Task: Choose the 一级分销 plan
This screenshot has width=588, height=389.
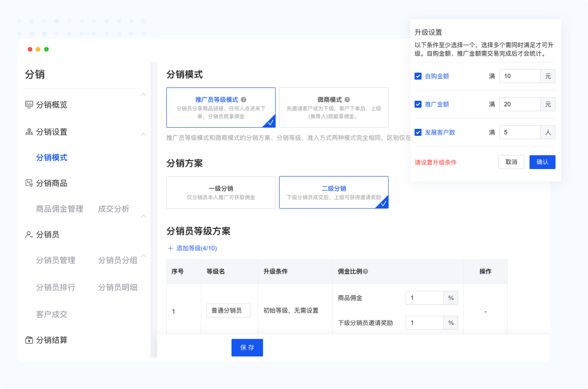Action: click(221, 192)
